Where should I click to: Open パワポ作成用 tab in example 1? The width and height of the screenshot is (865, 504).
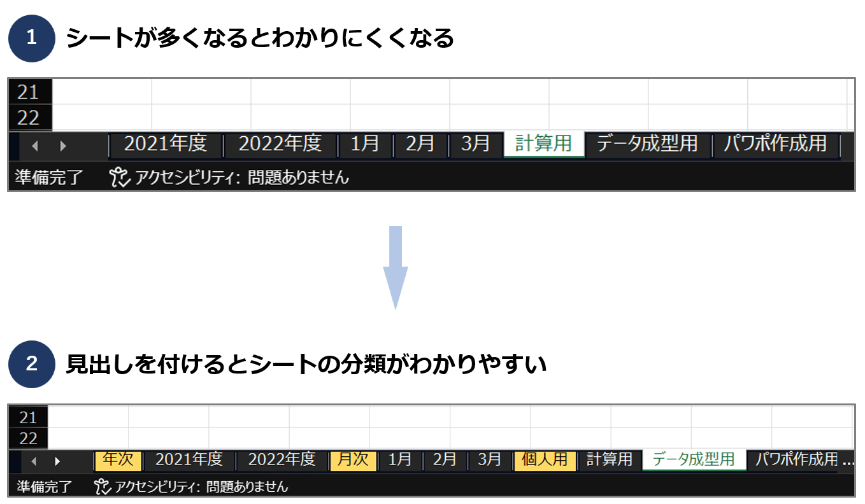coord(775,144)
